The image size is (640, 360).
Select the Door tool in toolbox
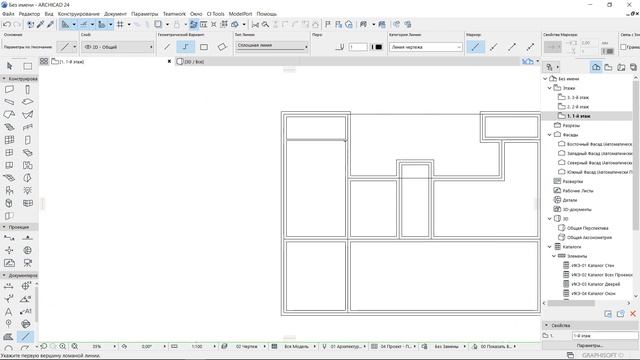[27, 140]
